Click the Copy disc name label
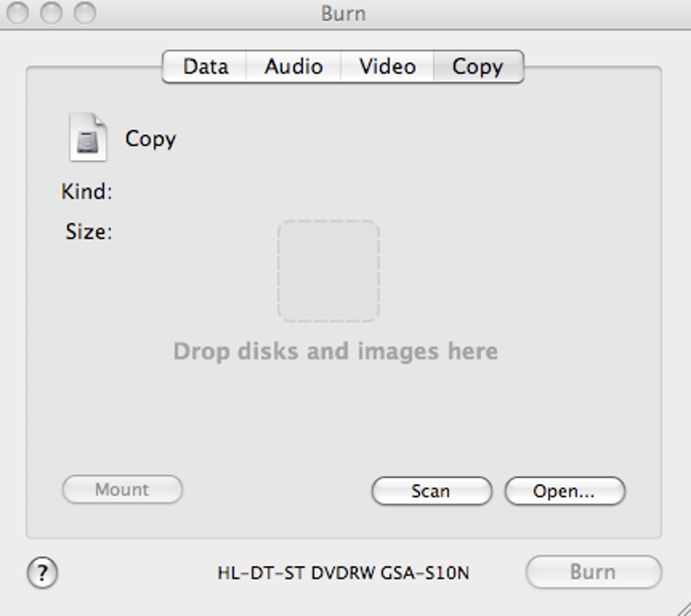The image size is (691, 616). click(x=150, y=139)
